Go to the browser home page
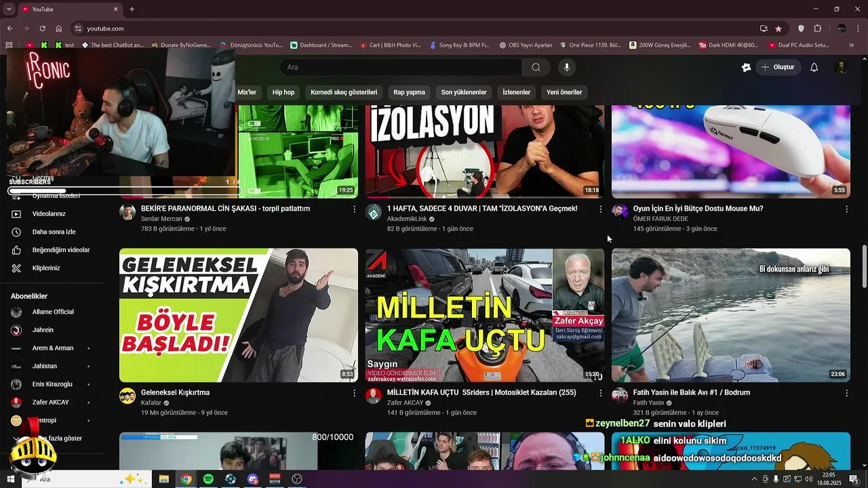Image resolution: width=868 pixels, height=488 pixels. (x=59, y=28)
